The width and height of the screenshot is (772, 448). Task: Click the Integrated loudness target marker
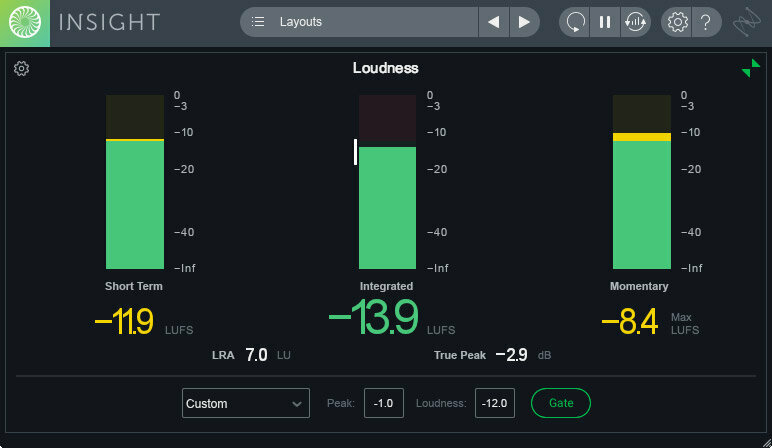point(355,152)
